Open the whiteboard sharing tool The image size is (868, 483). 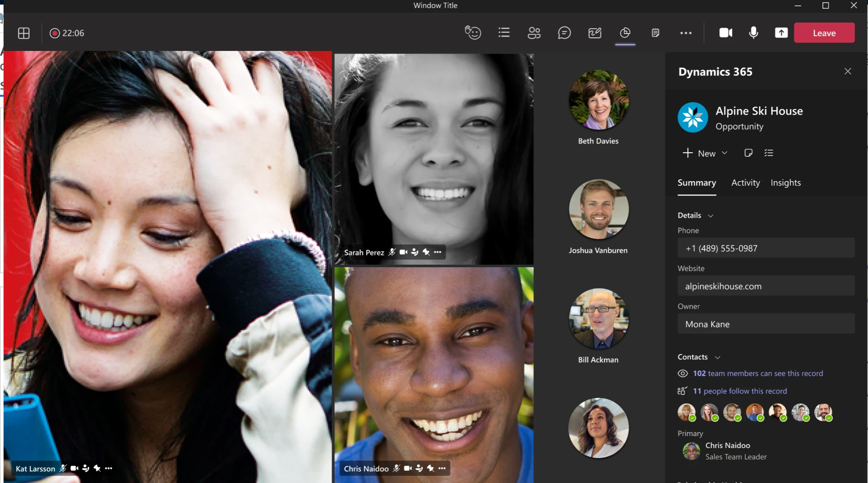pos(595,33)
